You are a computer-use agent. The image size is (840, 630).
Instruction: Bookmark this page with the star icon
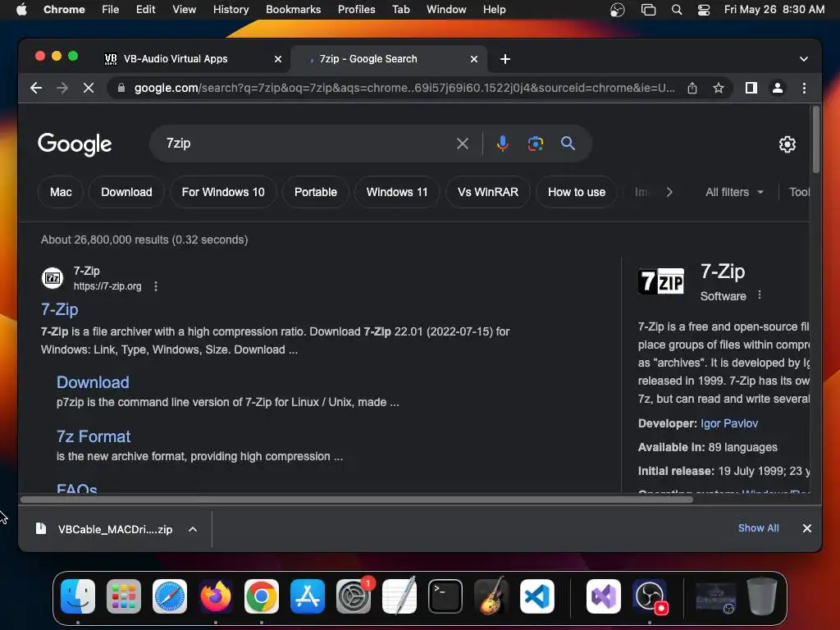[719, 88]
